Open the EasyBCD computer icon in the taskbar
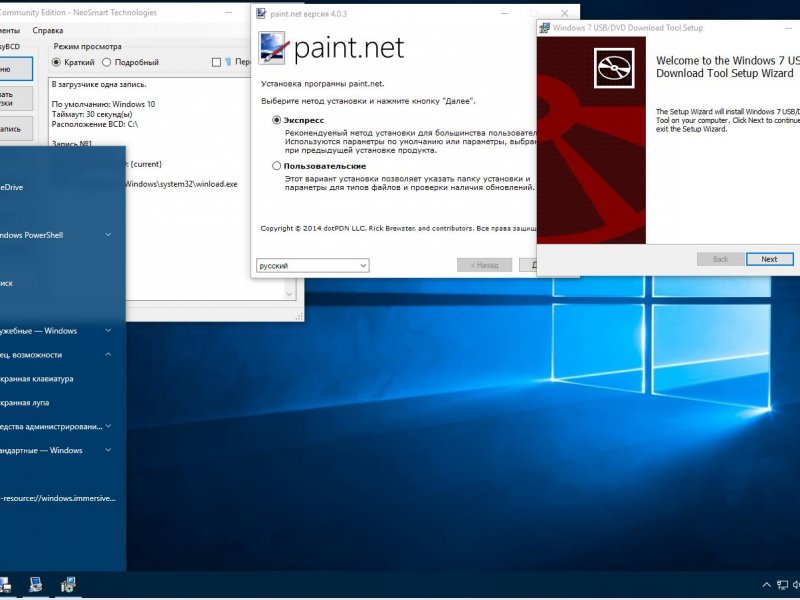 [x=35, y=585]
